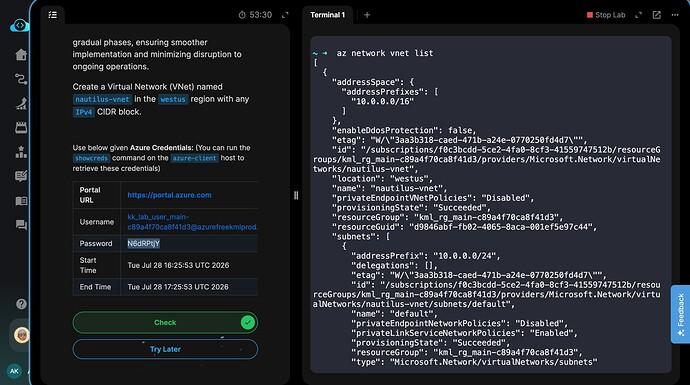
Task: Click the "10.0.0.0/16" address prefix line
Action: (382, 102)
